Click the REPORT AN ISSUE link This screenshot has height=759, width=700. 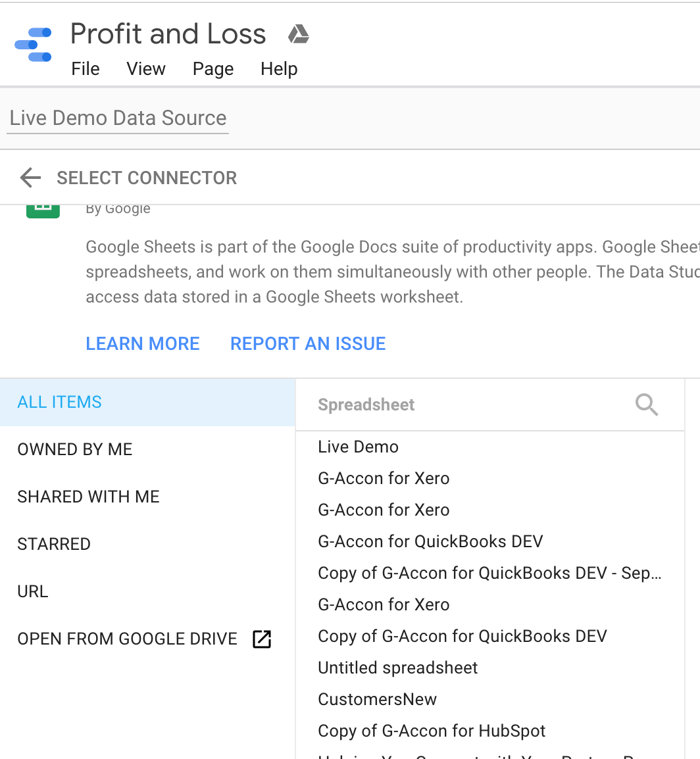[308, 344]
